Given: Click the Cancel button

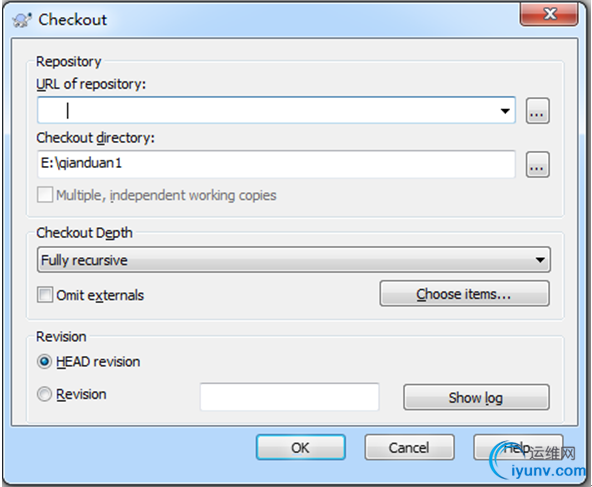Looking at the screenshot, I should tap(409, 447).
